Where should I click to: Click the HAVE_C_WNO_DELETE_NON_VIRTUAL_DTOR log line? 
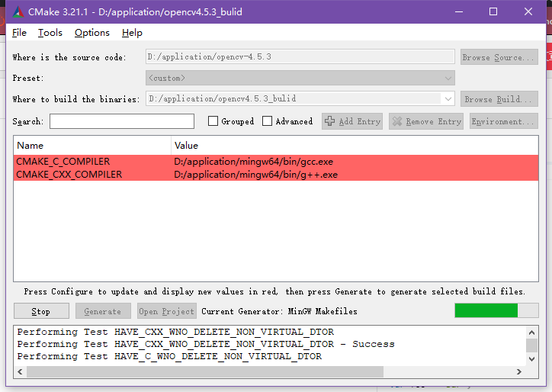(x=169, y=356)
